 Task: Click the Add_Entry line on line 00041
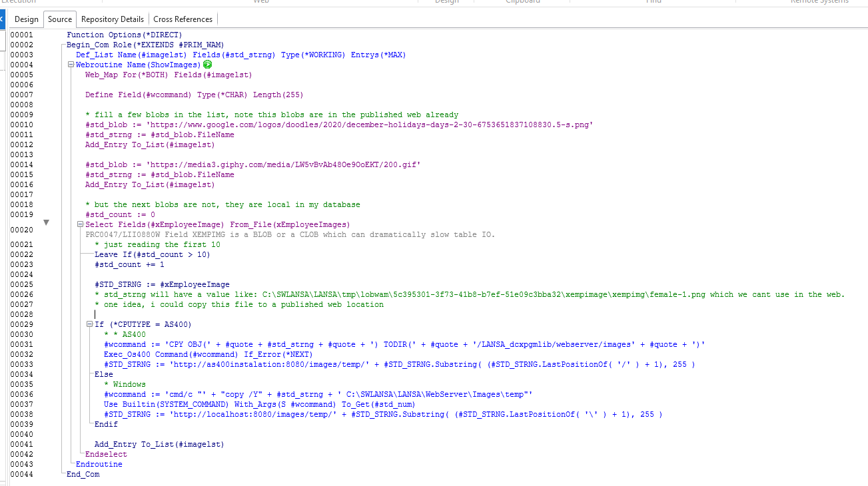pyautogui.click(x=159, y=444)
